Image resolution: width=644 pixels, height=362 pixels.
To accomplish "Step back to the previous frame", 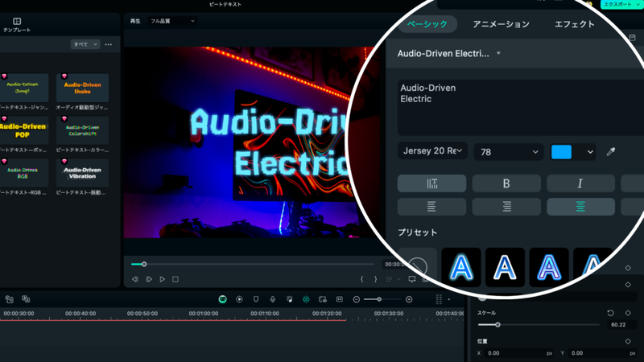I will [x=135, y=279].
